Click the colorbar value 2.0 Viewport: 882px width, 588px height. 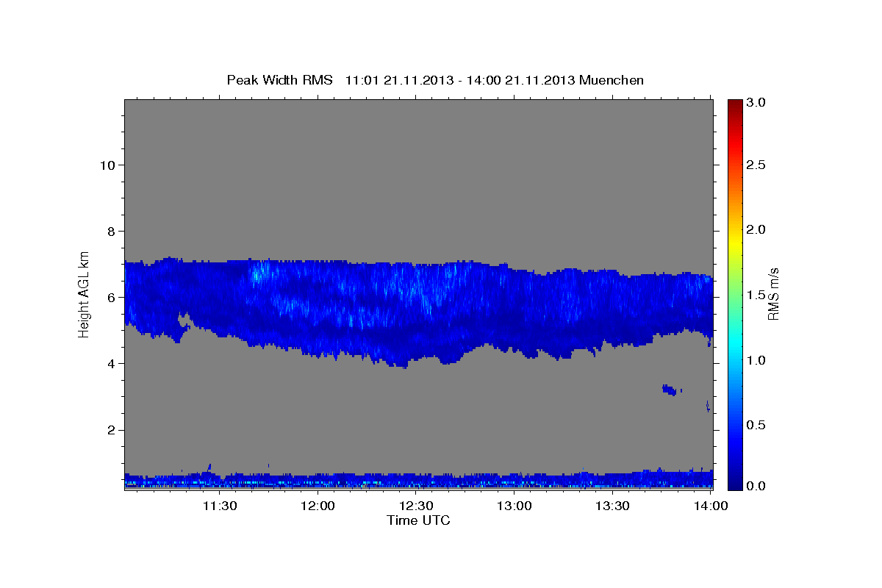(756, 229)
